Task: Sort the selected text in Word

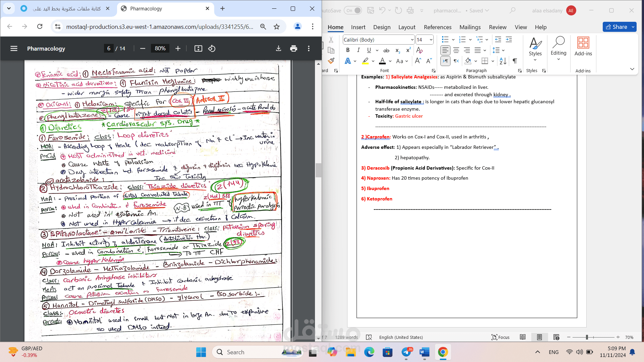Action: tap(503, 61)
